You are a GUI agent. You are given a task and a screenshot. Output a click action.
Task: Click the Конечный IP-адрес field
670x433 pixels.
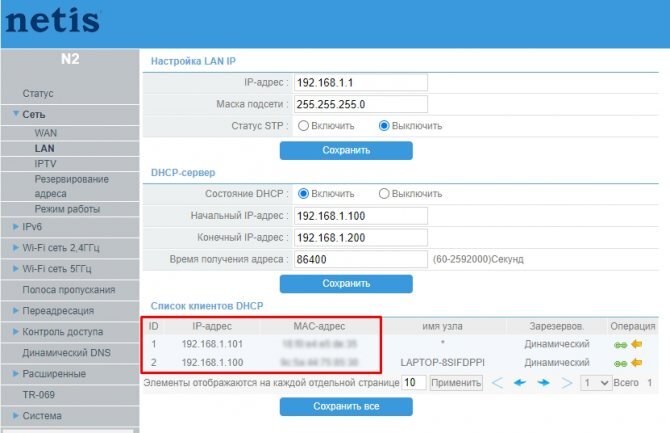pos(361,238)
